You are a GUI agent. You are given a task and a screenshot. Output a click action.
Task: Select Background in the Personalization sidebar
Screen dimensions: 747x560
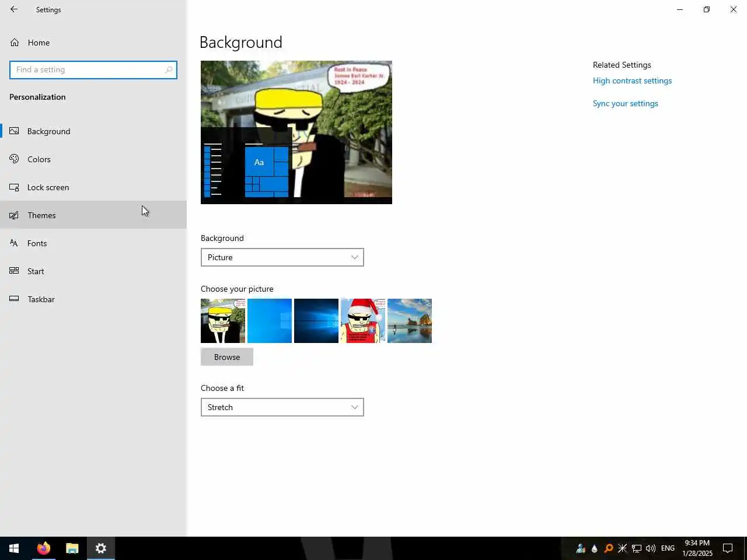pyautogui.click(x=93, y=131)
